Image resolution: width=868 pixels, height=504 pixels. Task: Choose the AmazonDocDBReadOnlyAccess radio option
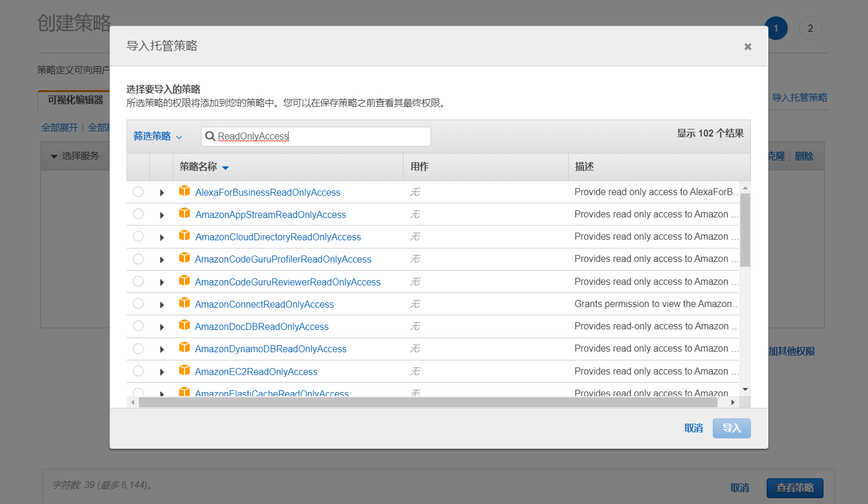[138, 326]
